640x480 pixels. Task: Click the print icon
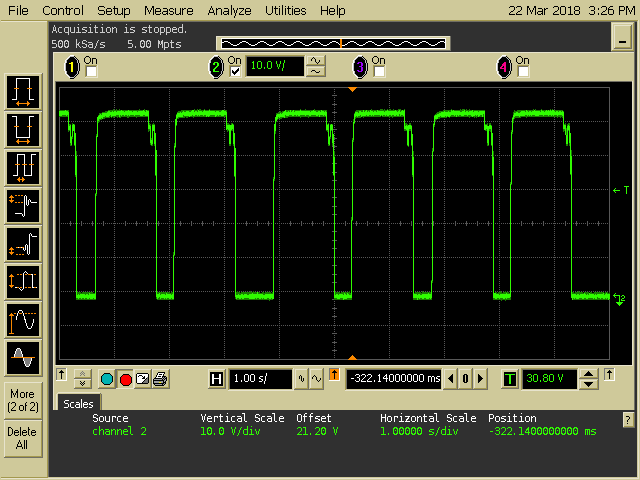tap(160, 379)
